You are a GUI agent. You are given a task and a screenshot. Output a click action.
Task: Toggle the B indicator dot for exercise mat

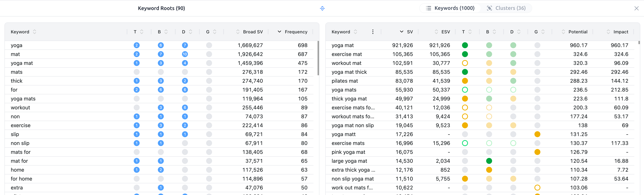point(489,54)
